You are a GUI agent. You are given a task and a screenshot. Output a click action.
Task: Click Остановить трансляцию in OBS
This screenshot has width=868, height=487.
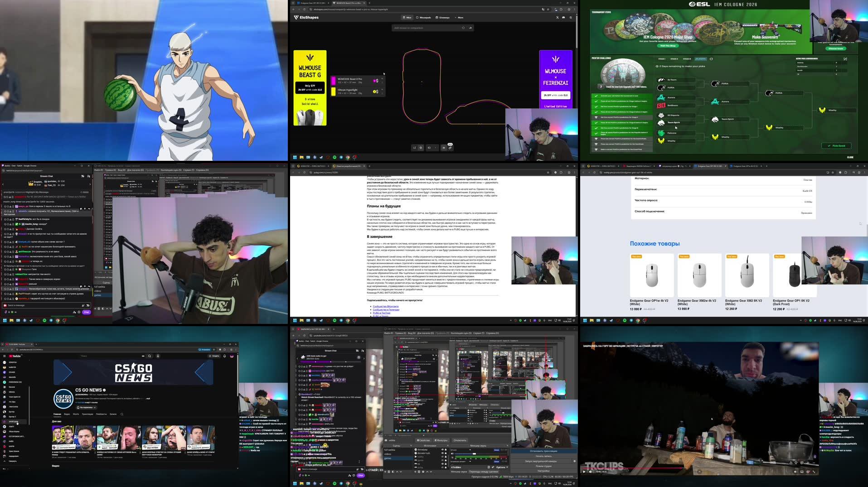click(x=543, y=451)
